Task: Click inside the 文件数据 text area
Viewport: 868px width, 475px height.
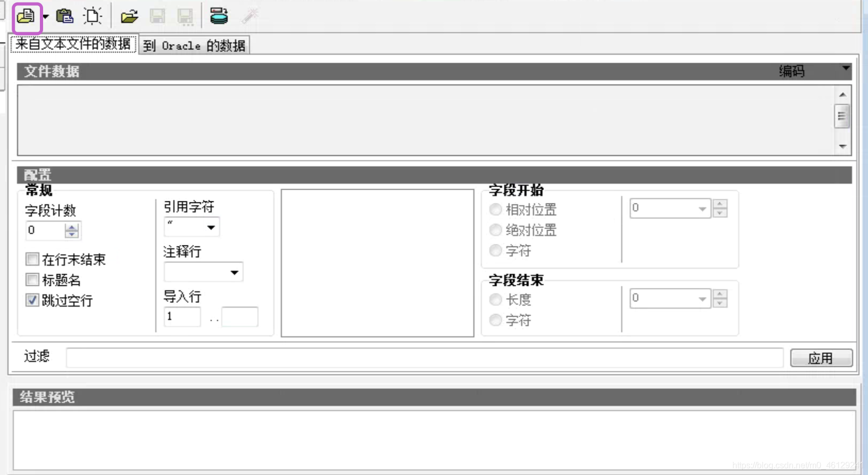Action: tap(425, 120)
